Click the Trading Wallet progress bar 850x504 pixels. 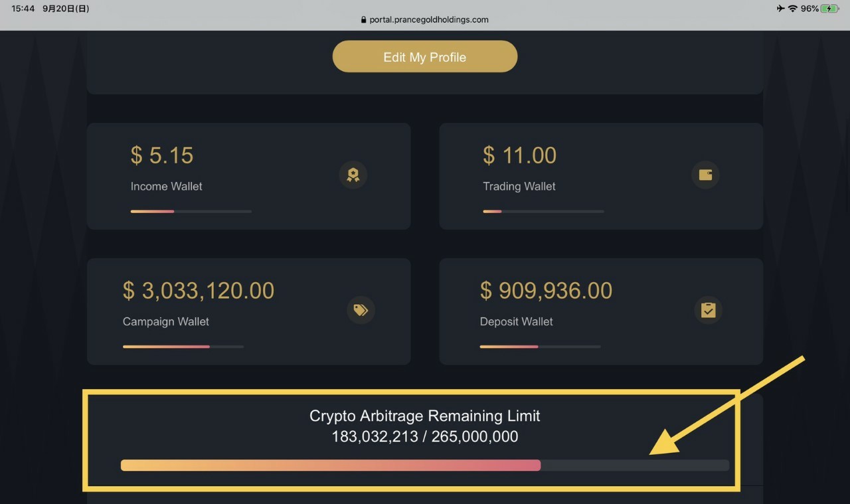pos(543,211)
